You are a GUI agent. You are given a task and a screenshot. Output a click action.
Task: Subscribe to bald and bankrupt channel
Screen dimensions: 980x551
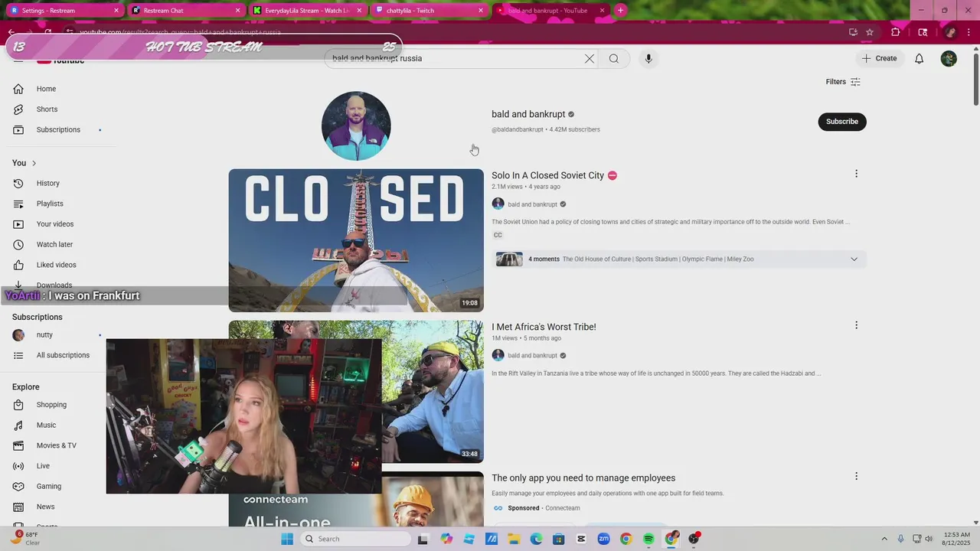point(842,122)
